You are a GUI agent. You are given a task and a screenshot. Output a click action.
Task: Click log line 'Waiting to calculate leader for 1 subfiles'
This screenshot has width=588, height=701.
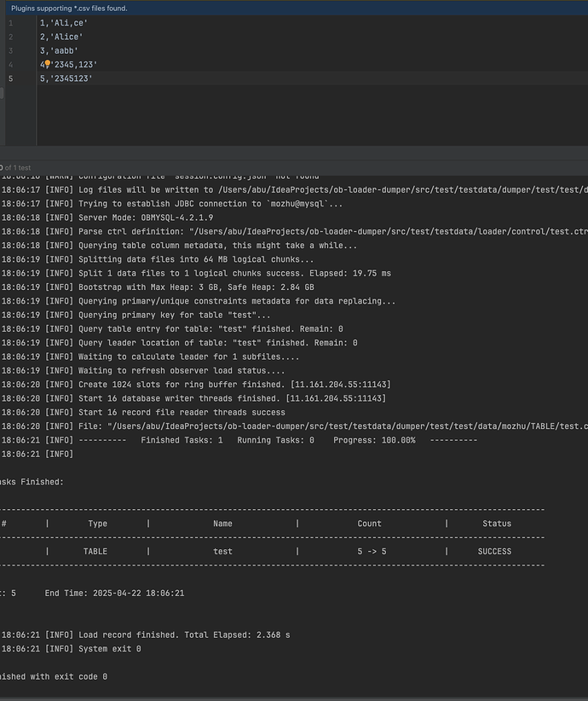coord(188,356)
